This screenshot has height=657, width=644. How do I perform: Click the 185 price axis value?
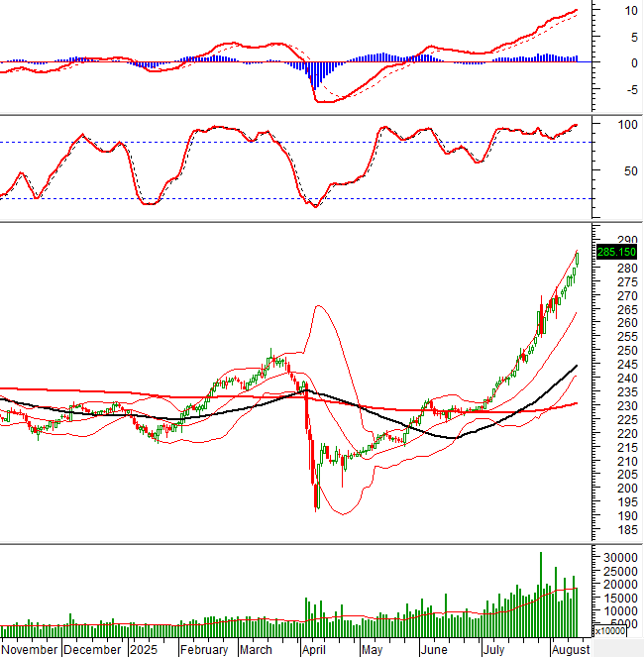[x=627, y=529]
